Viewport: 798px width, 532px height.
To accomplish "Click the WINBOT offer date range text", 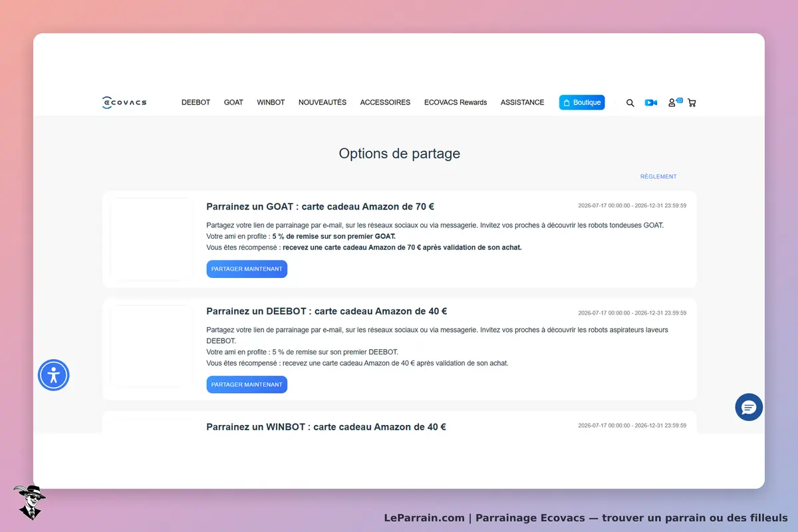I will tap(632, 425).
